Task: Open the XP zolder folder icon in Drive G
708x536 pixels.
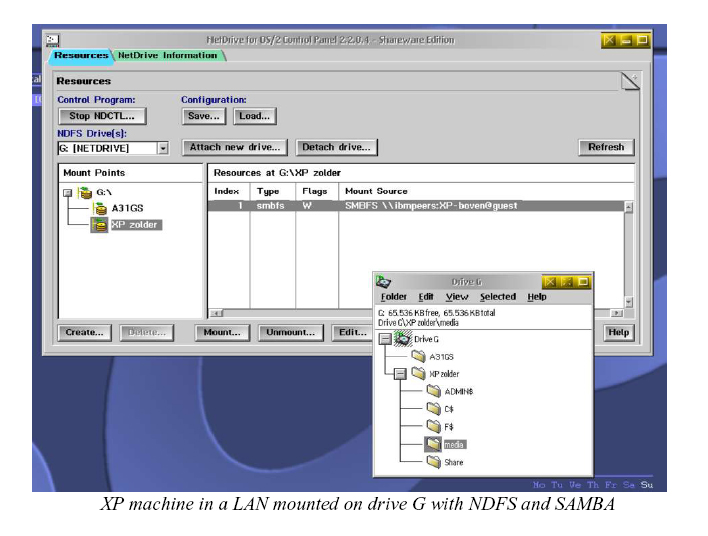Action: [419, 373]
